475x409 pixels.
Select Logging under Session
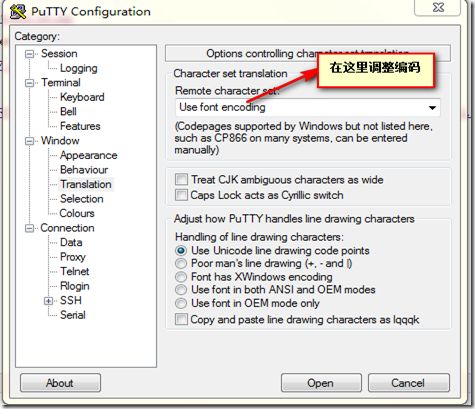[79, 68]
